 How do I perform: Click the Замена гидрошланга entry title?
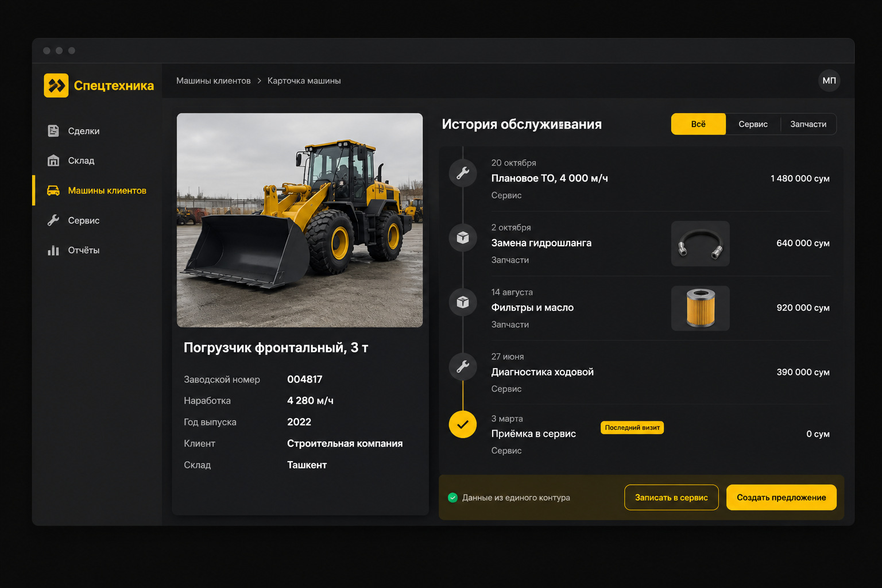pyautogui.click(x=541, y=243)
